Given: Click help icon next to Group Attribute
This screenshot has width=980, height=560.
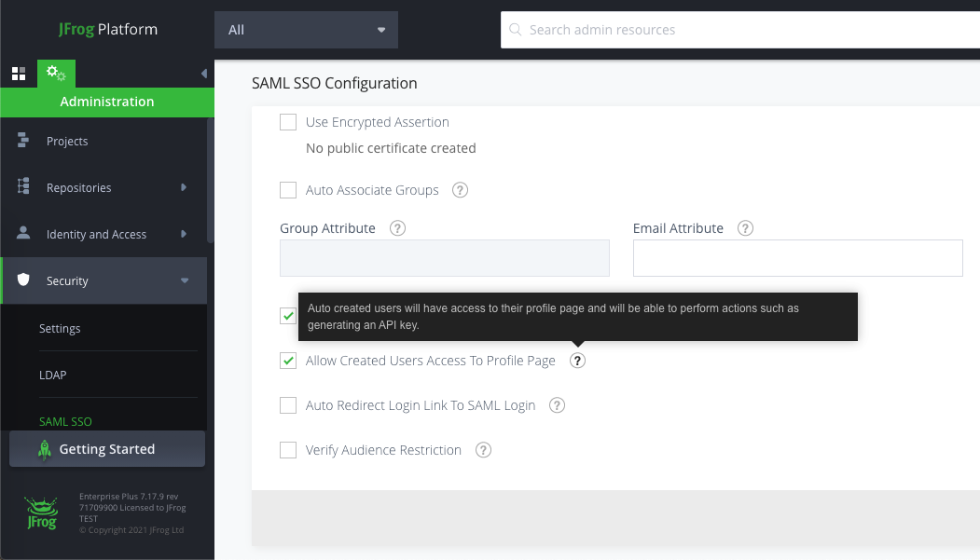Looking at the screenshot, I should (x=397, y=228).
